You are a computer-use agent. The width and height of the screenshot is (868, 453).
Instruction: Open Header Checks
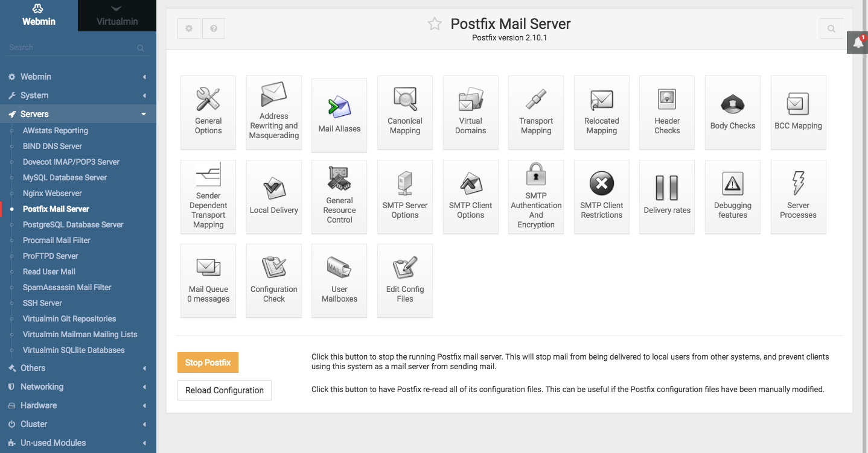click(667, 112)
